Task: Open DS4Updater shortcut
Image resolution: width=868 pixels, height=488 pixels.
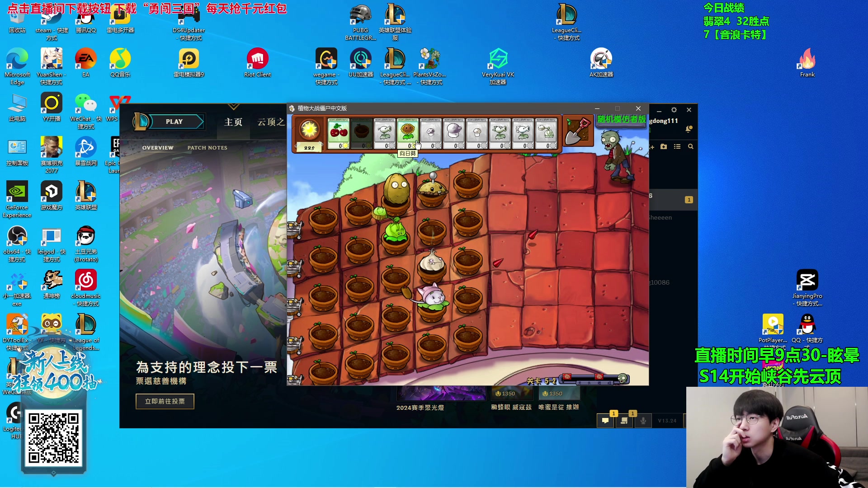Action: 189,22
